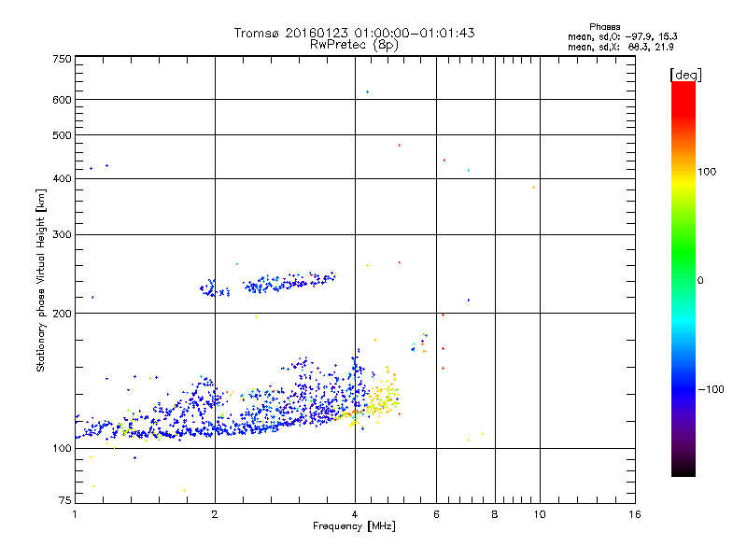Click the black bottom of the phase colorbar
Image resolution: width=747 pixels, height=560 pixels.
[x=684, y=469]
